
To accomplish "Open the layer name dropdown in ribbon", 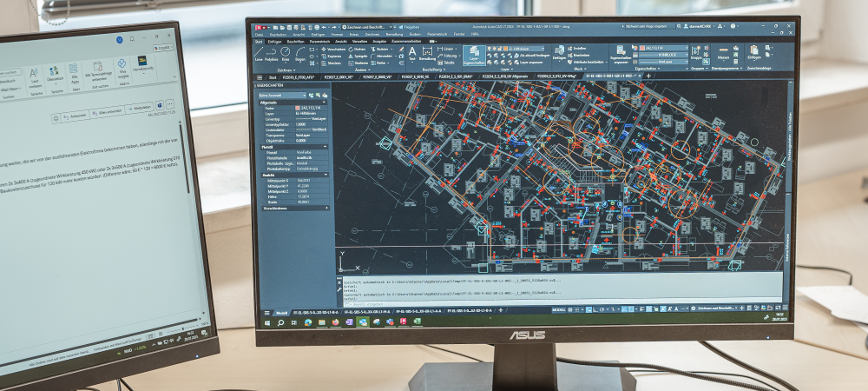I will pos(526,49).
